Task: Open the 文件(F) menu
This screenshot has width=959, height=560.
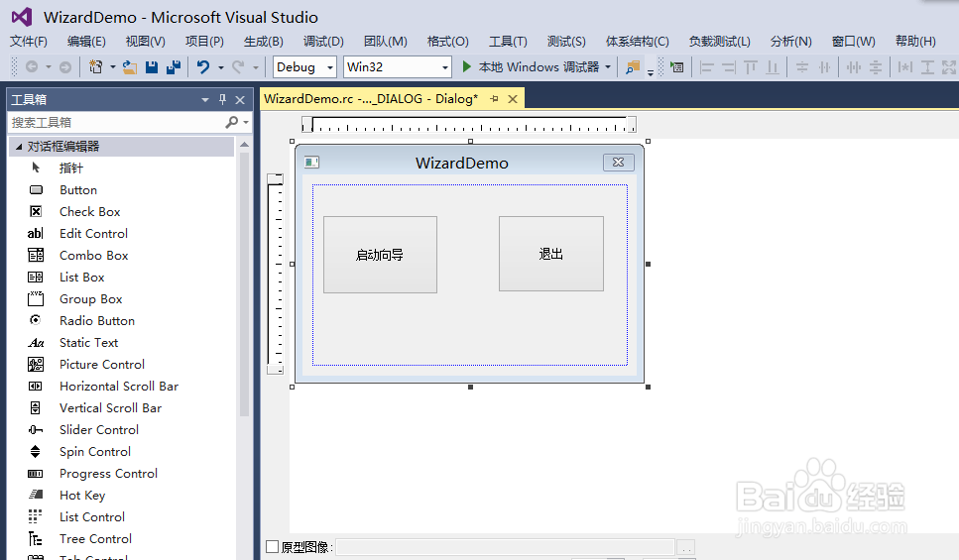Action: [29, 41]
